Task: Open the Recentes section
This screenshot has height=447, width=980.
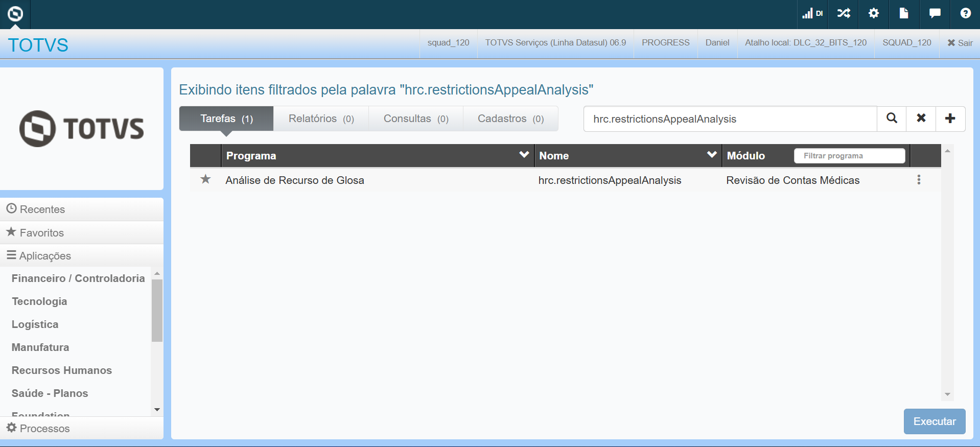Action: 82,209
